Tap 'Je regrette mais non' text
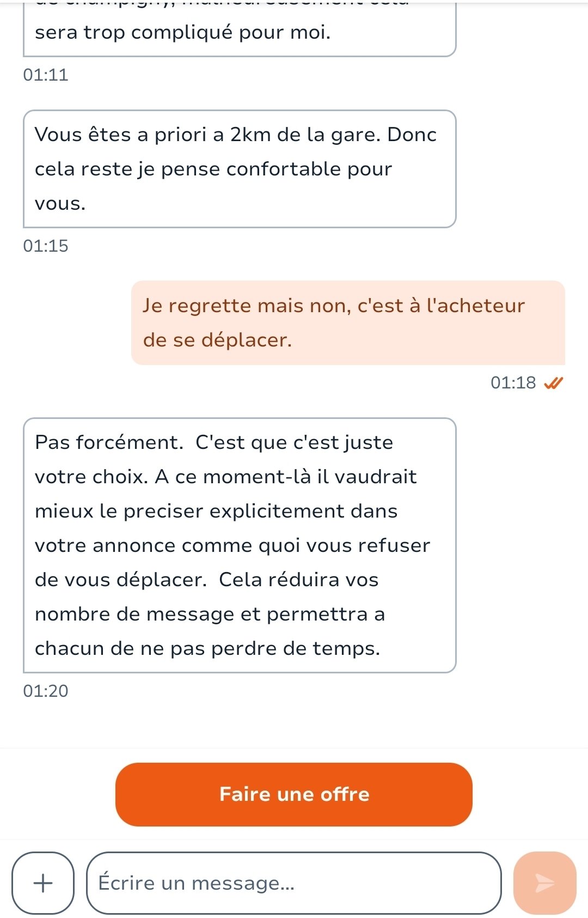The width and height of the screenshot is (588, 918). [247, 306]
